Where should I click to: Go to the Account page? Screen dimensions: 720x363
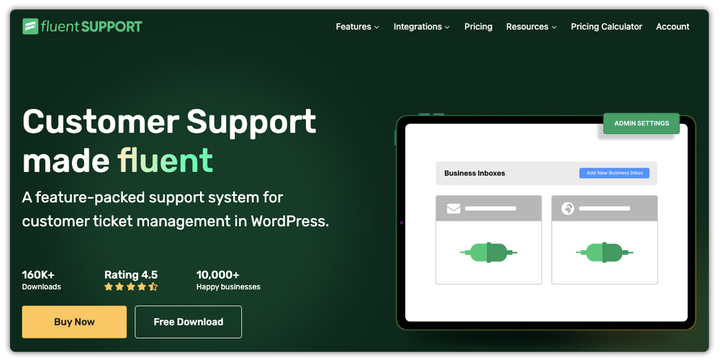click(x=672, y=27)
